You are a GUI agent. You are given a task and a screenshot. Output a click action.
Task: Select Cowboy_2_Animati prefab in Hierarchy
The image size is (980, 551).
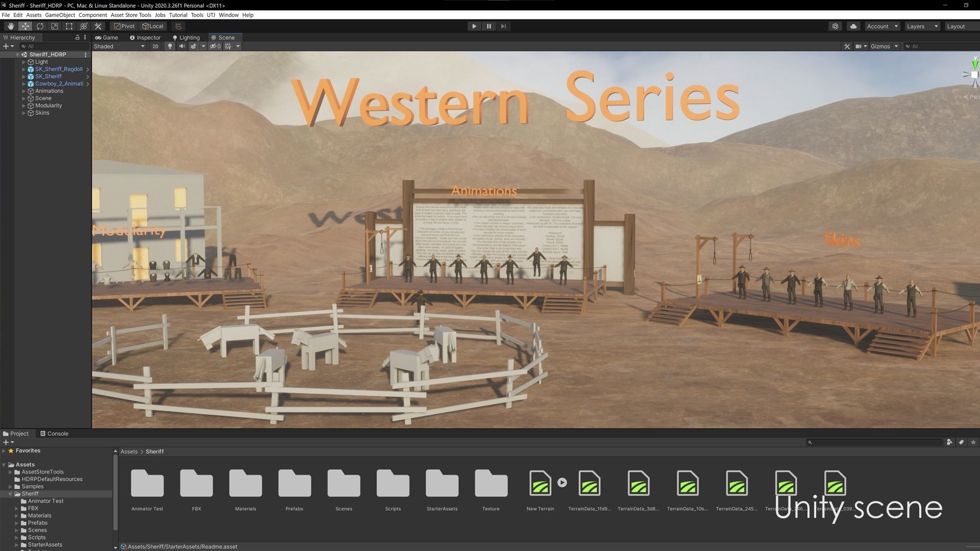59,84
